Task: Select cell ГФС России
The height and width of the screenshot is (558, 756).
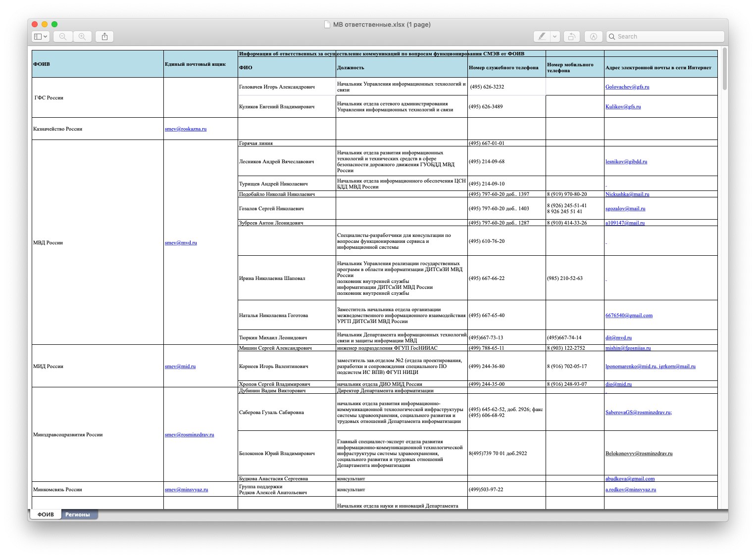Action: (x=98, y=97)
